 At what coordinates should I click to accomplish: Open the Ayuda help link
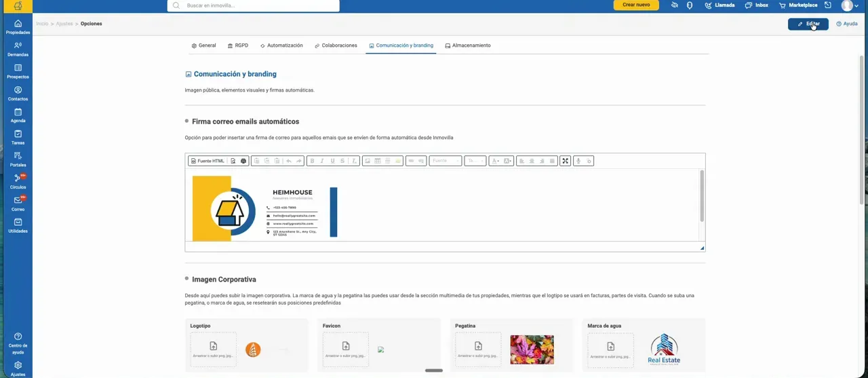[x=847, y=24]
